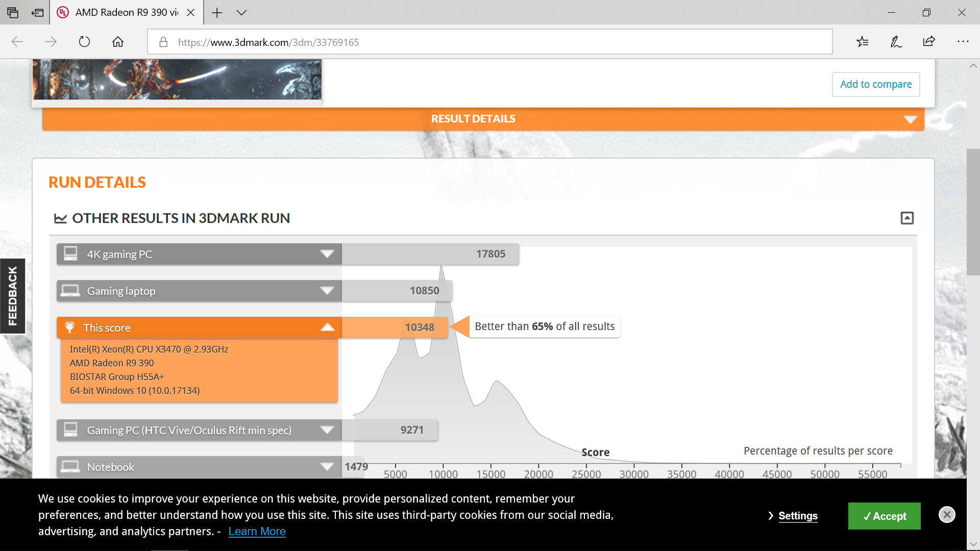Screen dimensions: 980x551
Task: Select the AMD Radeon R9 390 tab
Action: pyautogui.click(x=126, y=13)
